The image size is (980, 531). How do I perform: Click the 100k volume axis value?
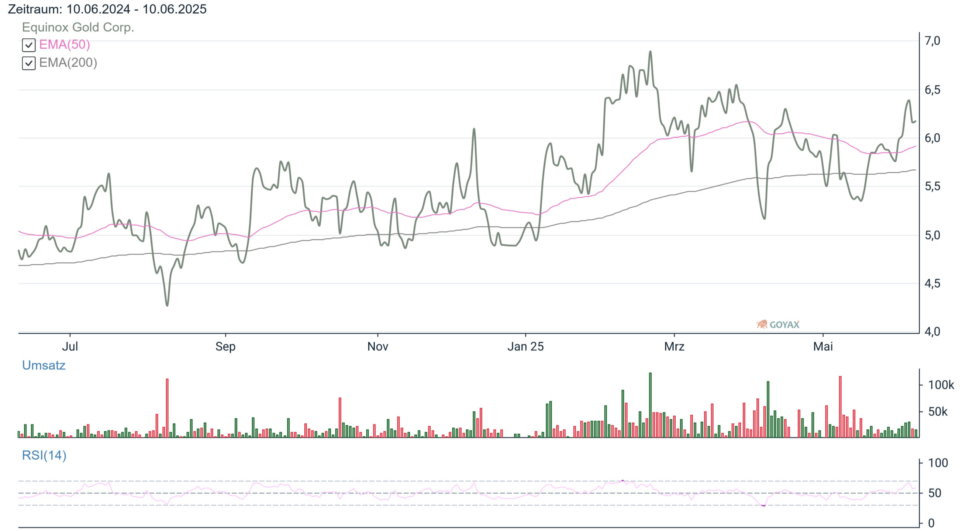941,385
